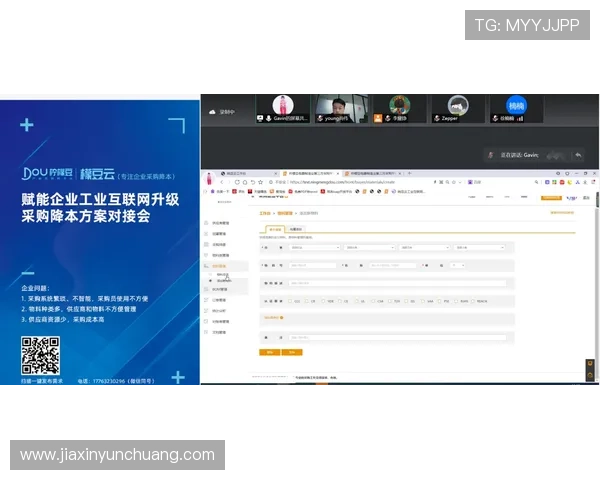Open the small unit dropdown in second form row
The width and height of the screenshot is (600, 480).
coord(458,265)
